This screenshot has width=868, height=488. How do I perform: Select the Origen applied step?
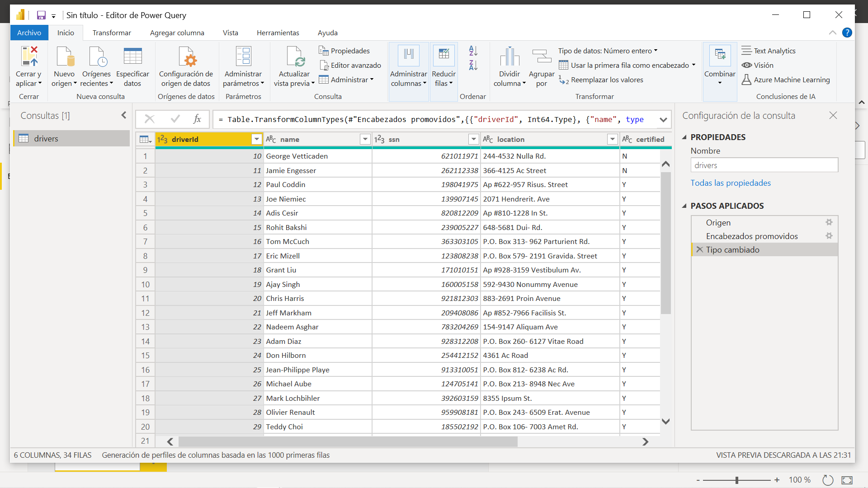click(x=764, y=222)
